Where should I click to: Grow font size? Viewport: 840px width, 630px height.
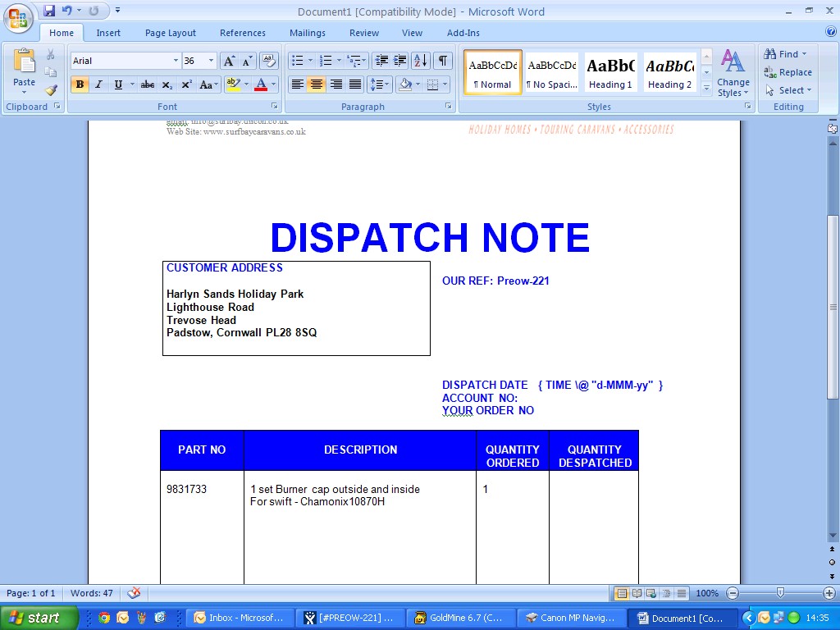point(229,61)
